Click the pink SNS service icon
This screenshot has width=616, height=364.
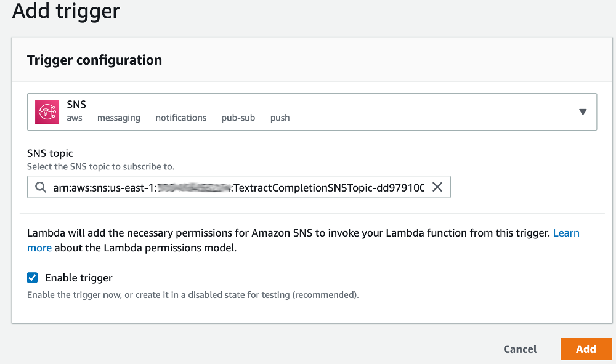pyautogui.click(x=47, y=111)
